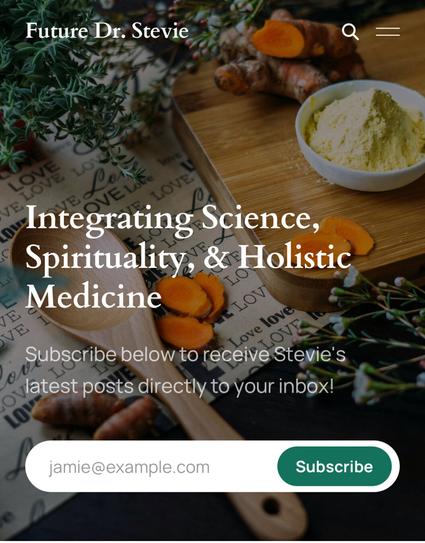The height and width of the screenshot is (543, 425).
Task: Open the hamburger navigation menu
Action: [x=388, y=32]
